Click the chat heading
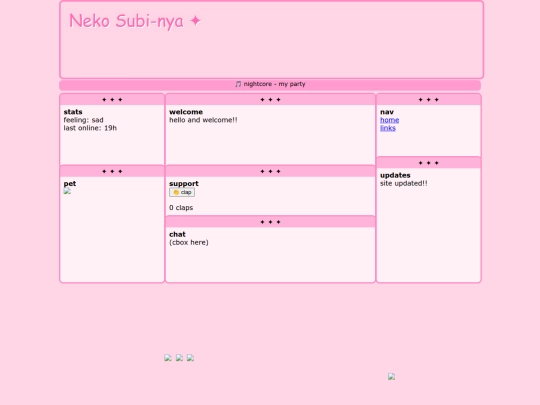 coord(177,234)
